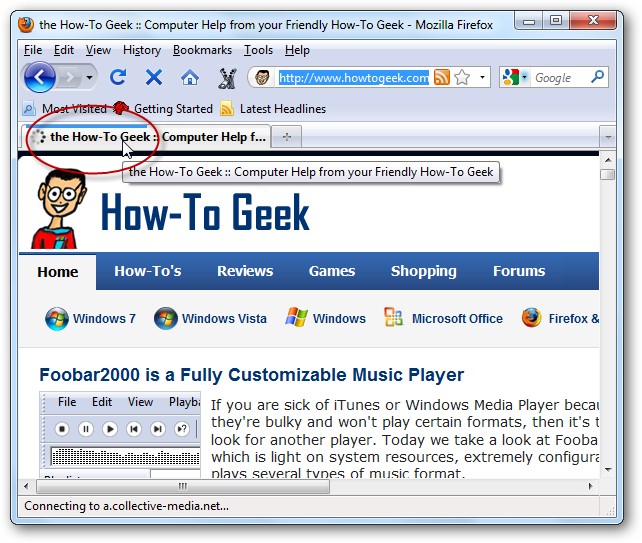Open the Windows 7 category link
This screenshot has height=543, width=642.
click(x=104, y=319)
